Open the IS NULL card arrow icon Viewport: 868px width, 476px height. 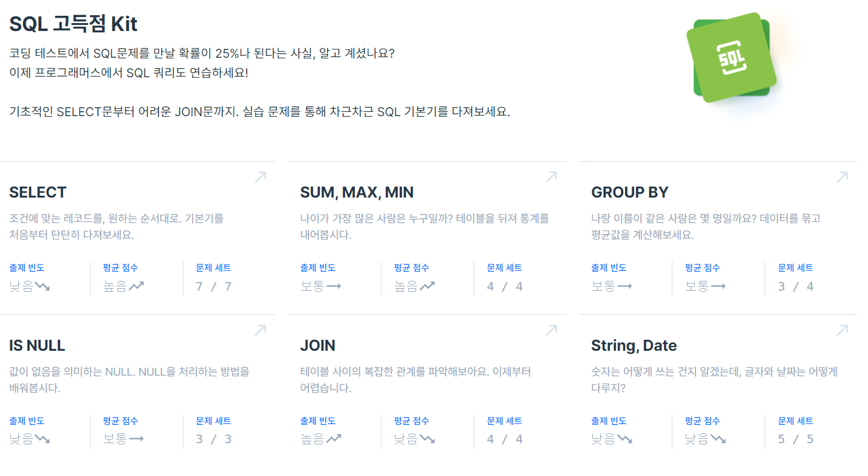coord(260,329)
